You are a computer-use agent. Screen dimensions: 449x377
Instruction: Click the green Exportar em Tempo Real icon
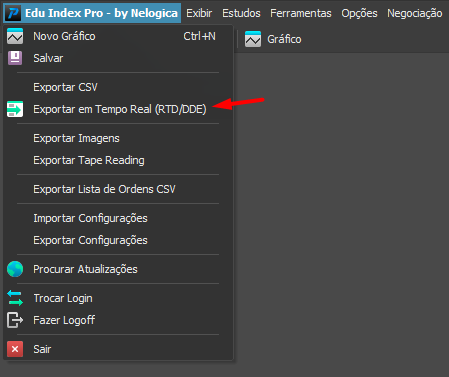tap(15, 109)
